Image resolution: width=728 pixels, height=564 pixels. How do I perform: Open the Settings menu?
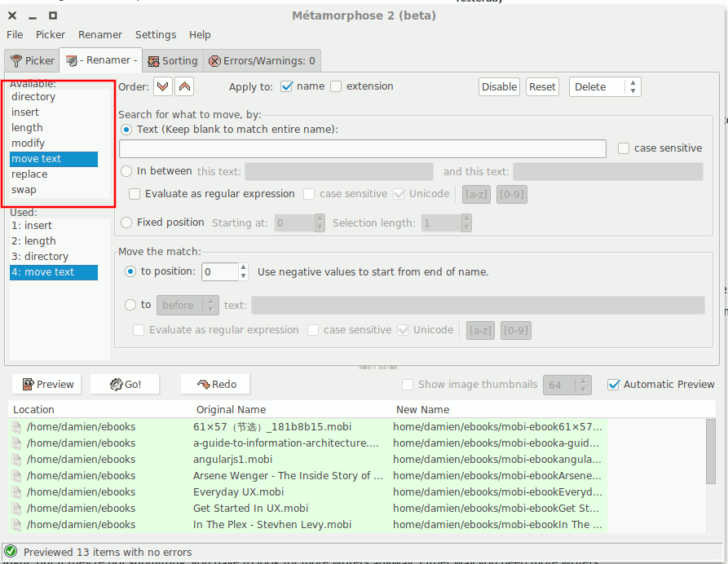tap(156, 34)
